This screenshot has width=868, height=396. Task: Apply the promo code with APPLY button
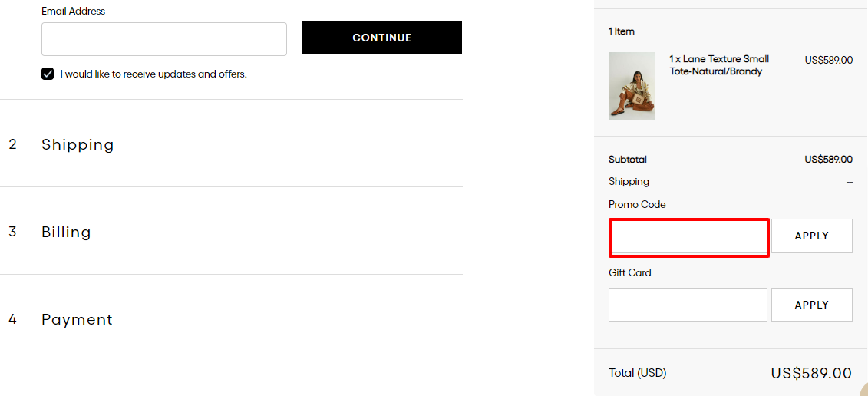811,236
